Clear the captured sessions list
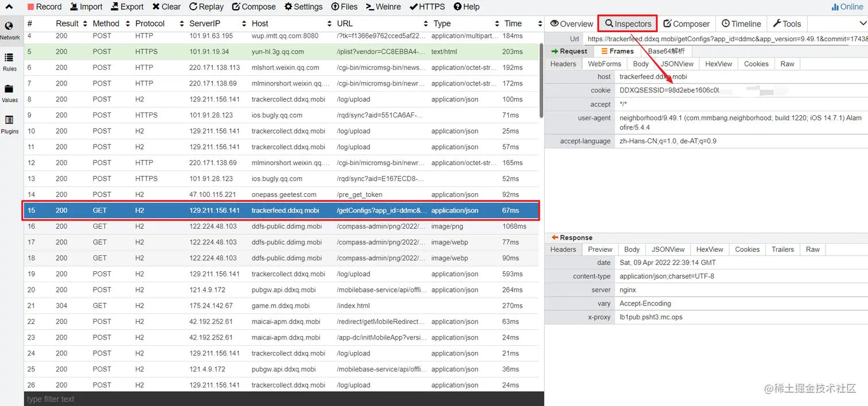This screenshot has height=406, width=868. point(166,7)
